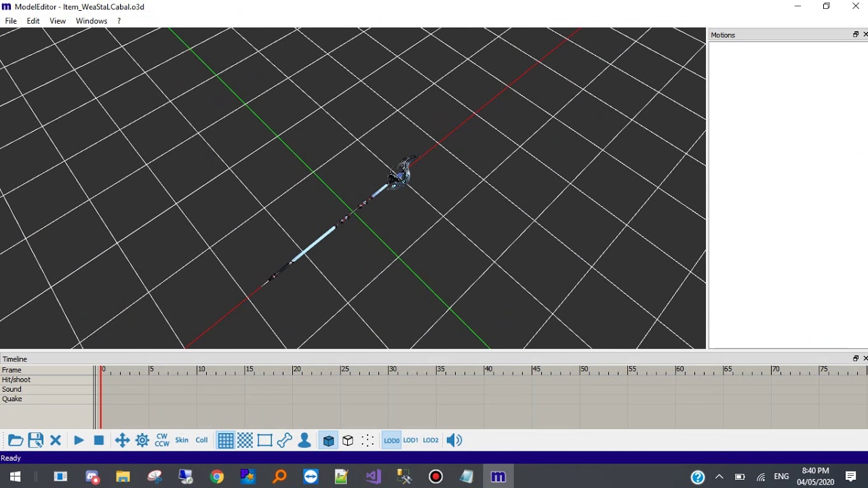Select the move arrows tool
The width and height of the screenshot is (868, 488).
click(122, 441)
